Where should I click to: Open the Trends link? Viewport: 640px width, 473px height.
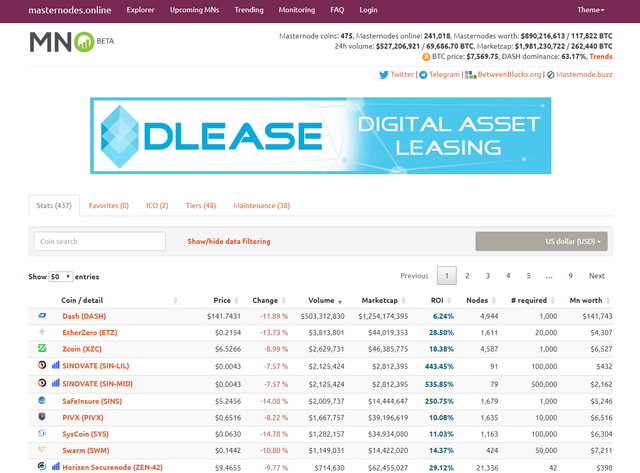click(x=601, y=57)
